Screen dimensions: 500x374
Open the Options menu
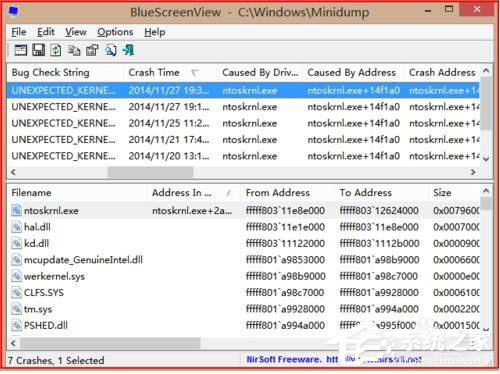(x=115, y=32)
